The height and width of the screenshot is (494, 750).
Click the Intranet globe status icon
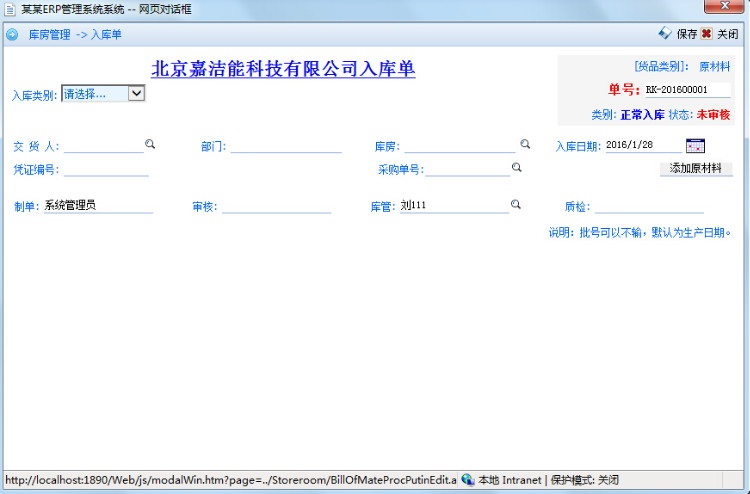467,479
